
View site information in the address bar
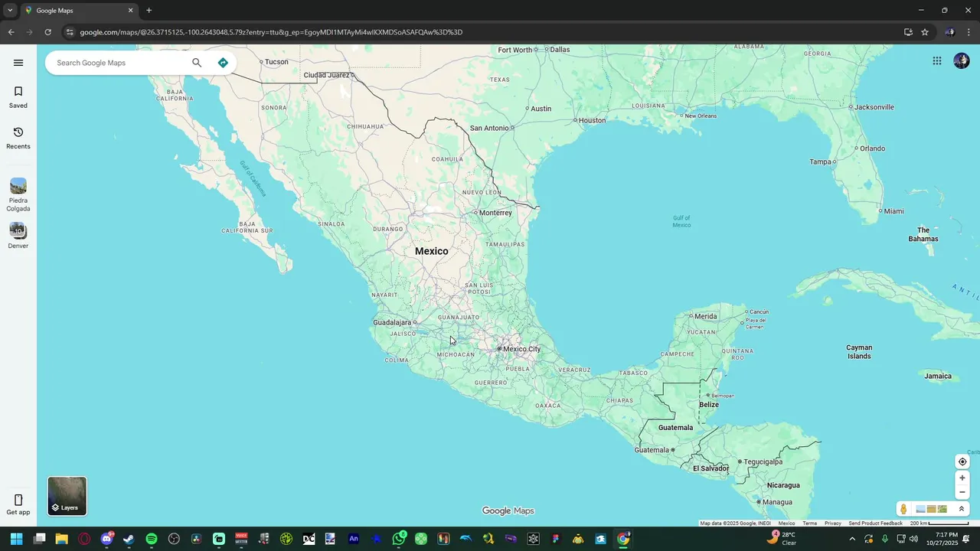point(70,32)
